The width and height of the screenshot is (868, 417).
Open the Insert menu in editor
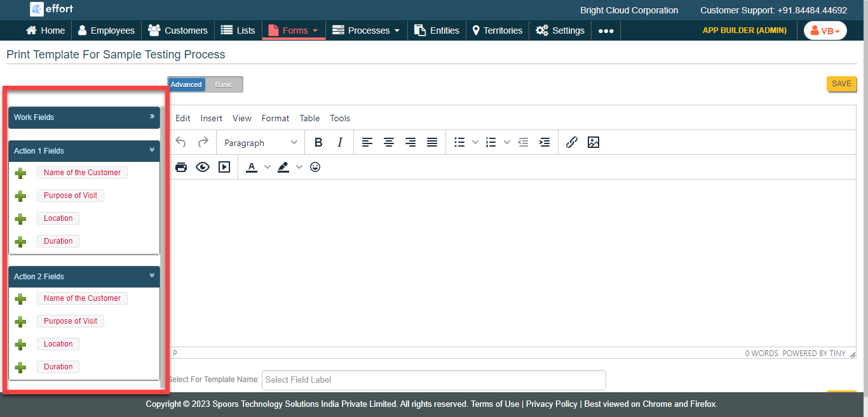point(211,118)
